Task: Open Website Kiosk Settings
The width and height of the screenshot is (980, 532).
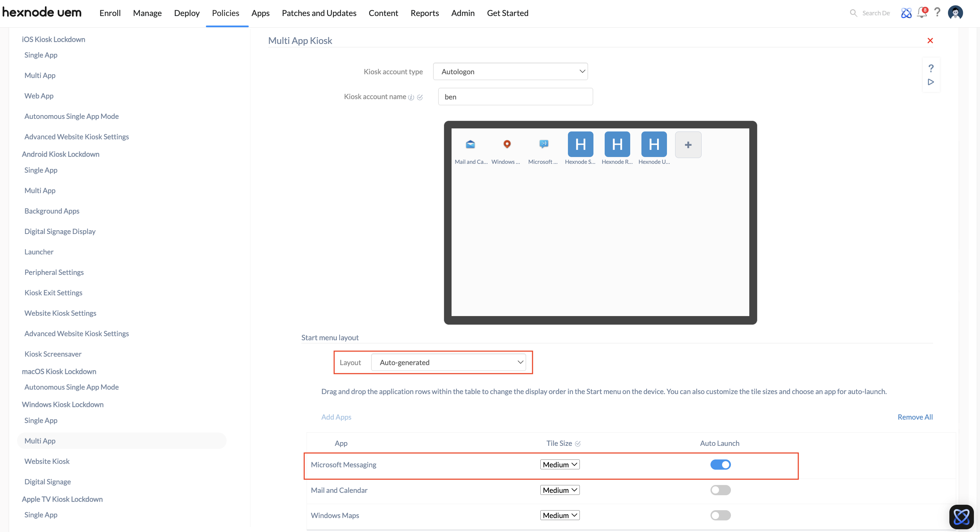Action: tap(60, 313)
